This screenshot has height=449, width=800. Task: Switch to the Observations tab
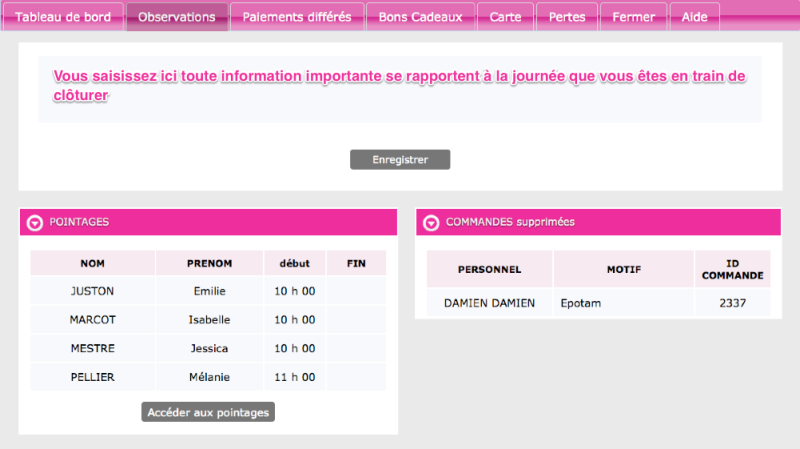(x=177, y=17)
